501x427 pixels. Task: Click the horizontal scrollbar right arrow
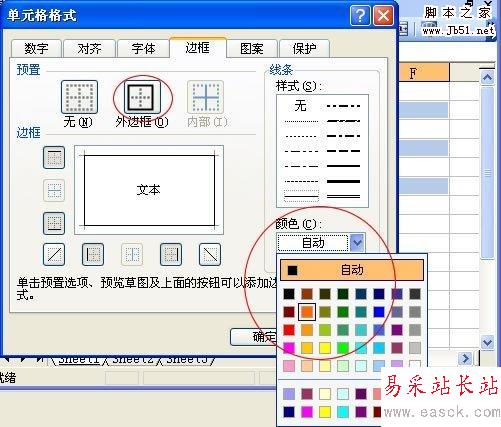tap(465, 359)
